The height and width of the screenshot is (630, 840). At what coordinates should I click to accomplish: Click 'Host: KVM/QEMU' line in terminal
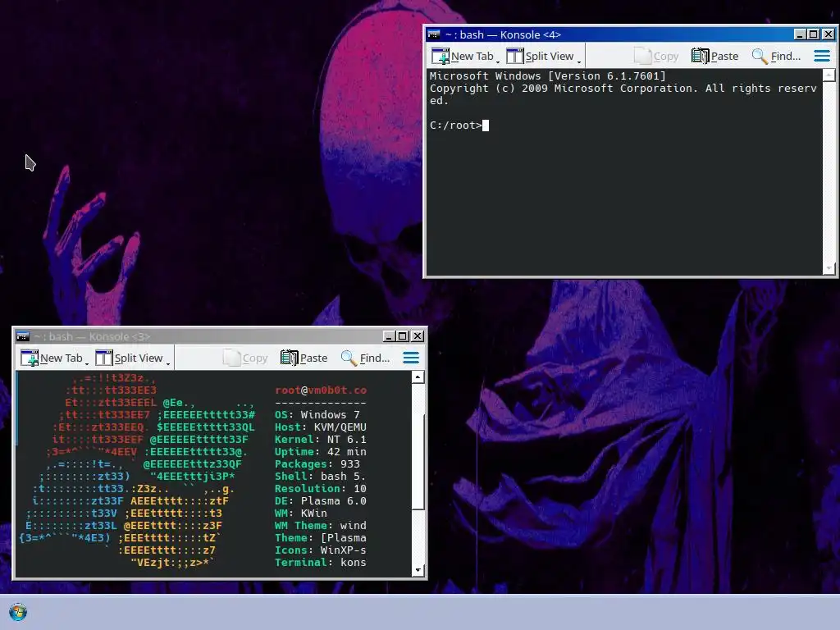(x=321, y=427)
